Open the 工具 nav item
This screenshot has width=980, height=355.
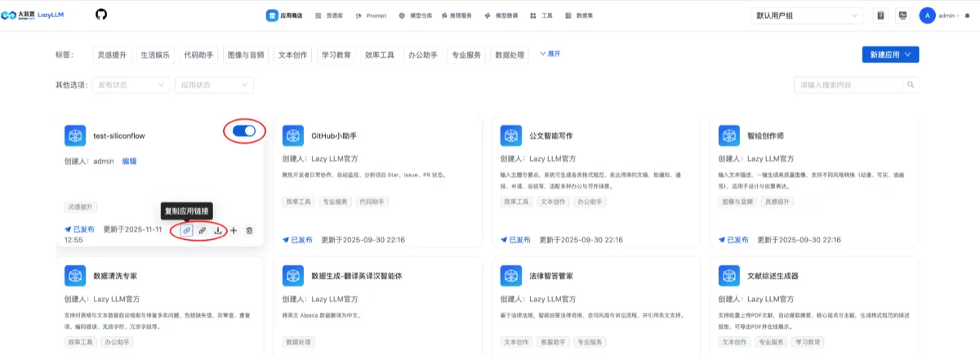coord(541,16)
